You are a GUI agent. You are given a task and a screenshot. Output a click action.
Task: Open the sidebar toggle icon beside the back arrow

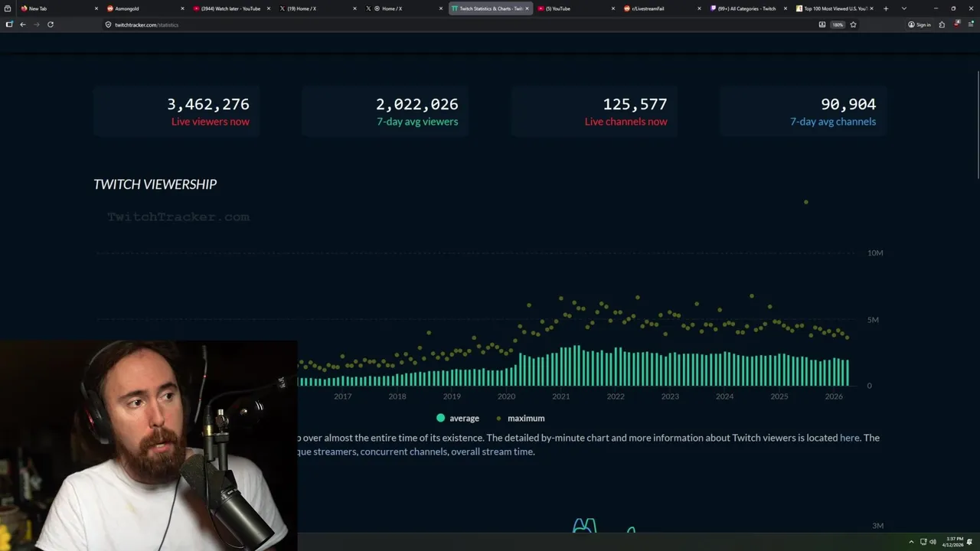click(x=9, y=24)
